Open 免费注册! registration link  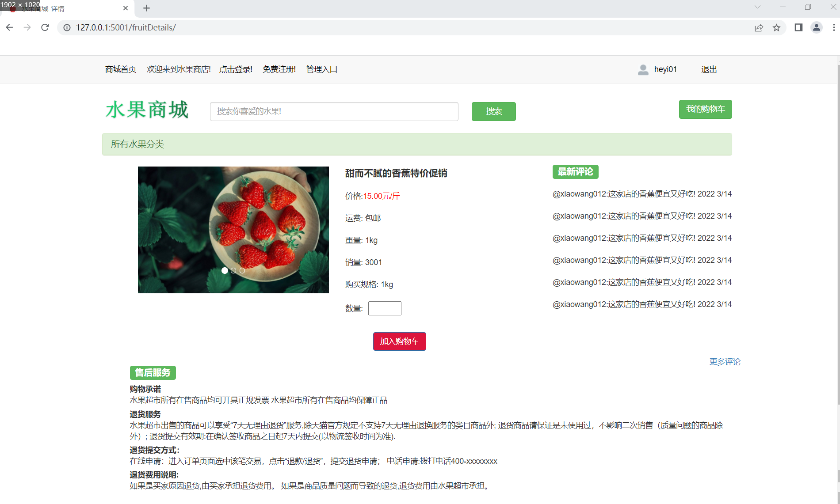click(x=279, y=69)
